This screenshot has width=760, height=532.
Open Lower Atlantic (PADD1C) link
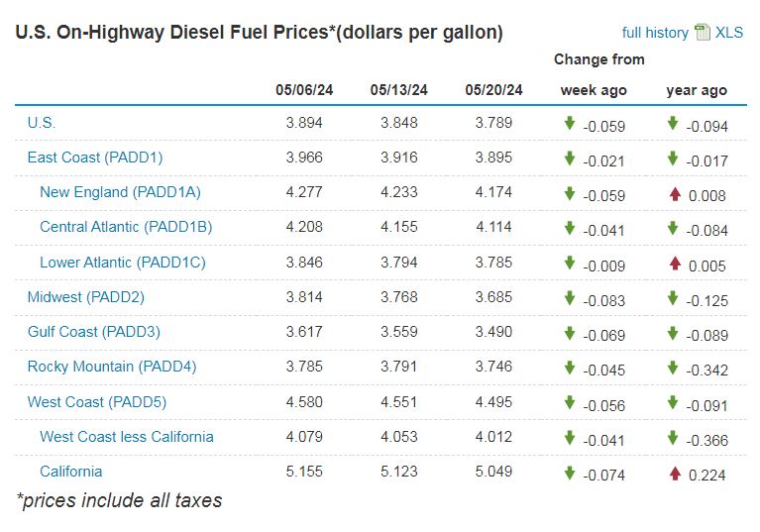coord(123,263)
